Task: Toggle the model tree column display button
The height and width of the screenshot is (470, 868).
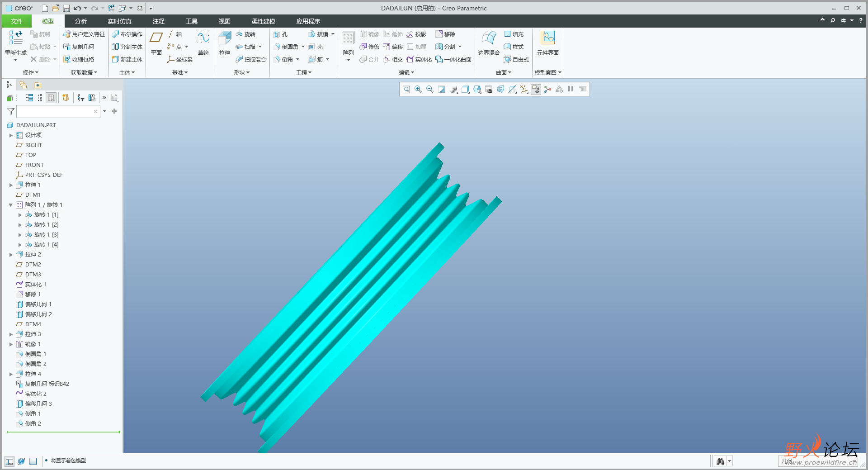Action: pos(51,98)
